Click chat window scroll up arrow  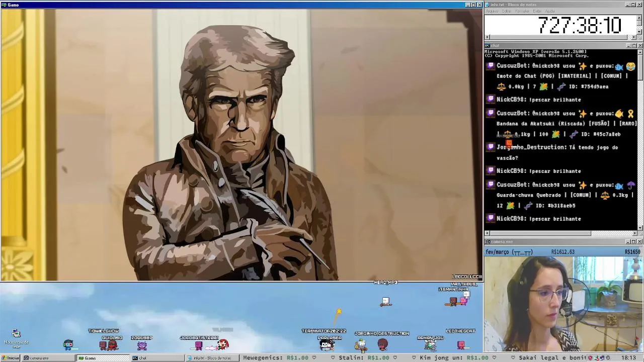[x=640, y=52]
